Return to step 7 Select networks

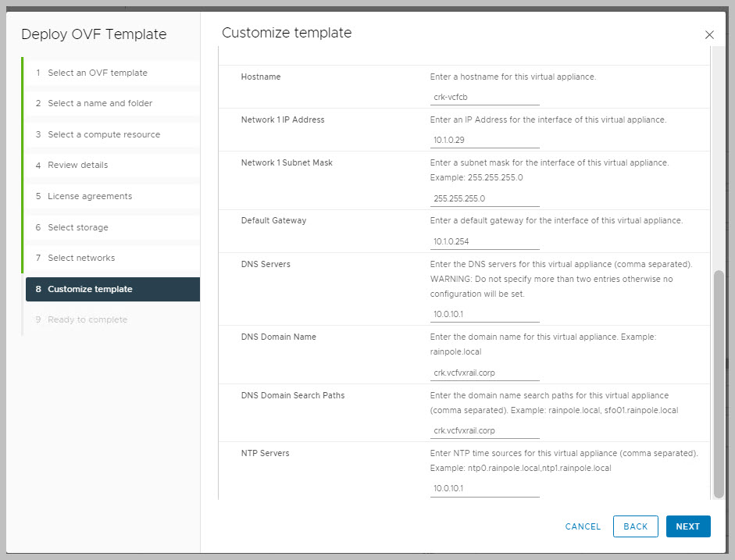point(80,258)
